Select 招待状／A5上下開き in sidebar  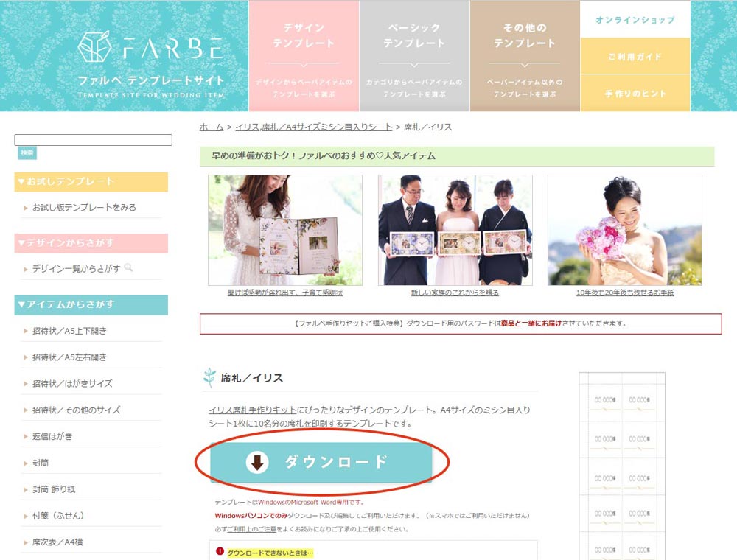pos(69,331)
